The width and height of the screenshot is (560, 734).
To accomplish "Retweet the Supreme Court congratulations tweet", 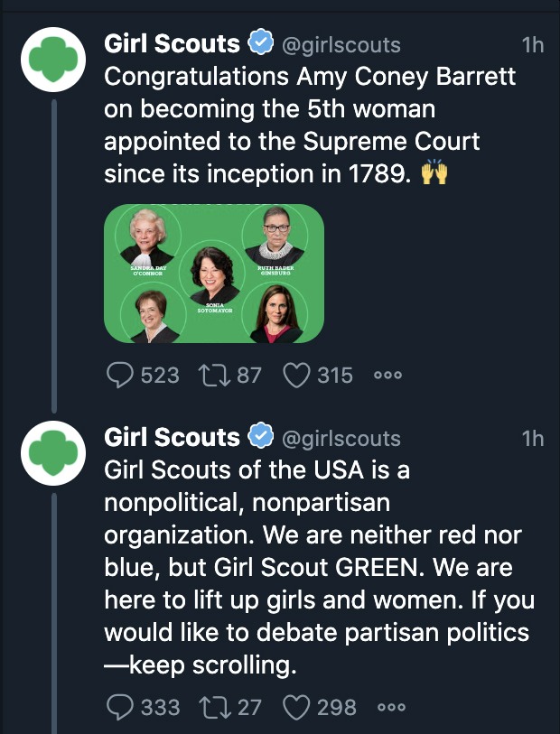I will pyautogui.click(x=216, y=375).
